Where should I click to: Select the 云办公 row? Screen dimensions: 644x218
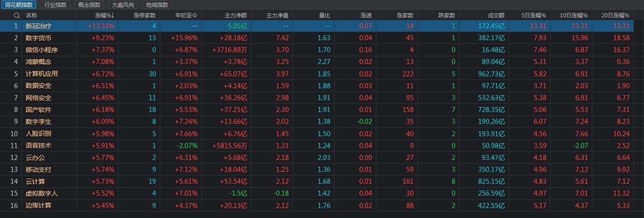click(317, 158)
